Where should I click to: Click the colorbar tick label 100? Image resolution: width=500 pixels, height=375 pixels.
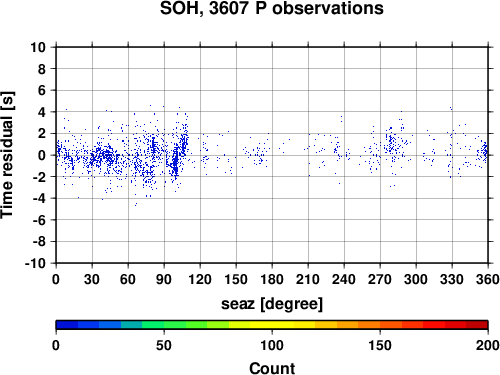click(272, 345)
